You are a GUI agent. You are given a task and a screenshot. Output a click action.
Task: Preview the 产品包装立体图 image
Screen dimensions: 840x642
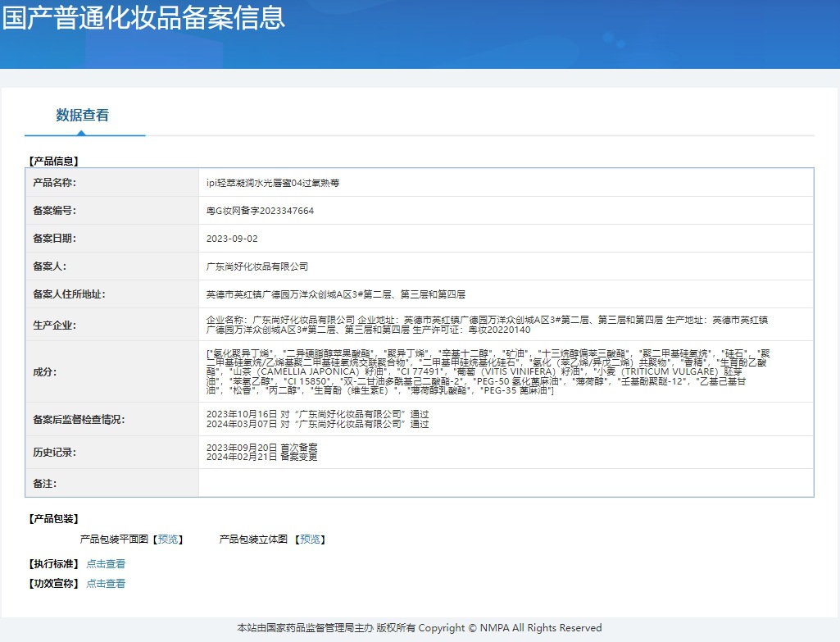click(x=310, y=540)
